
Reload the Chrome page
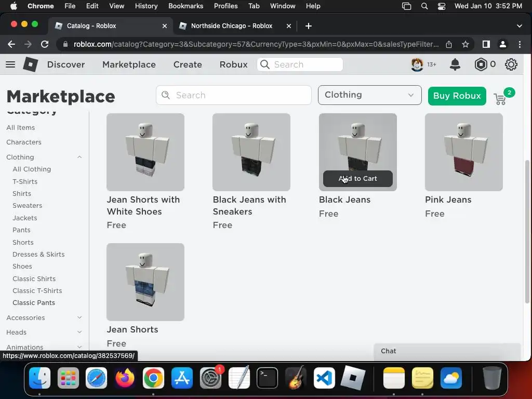pos(45,44)
